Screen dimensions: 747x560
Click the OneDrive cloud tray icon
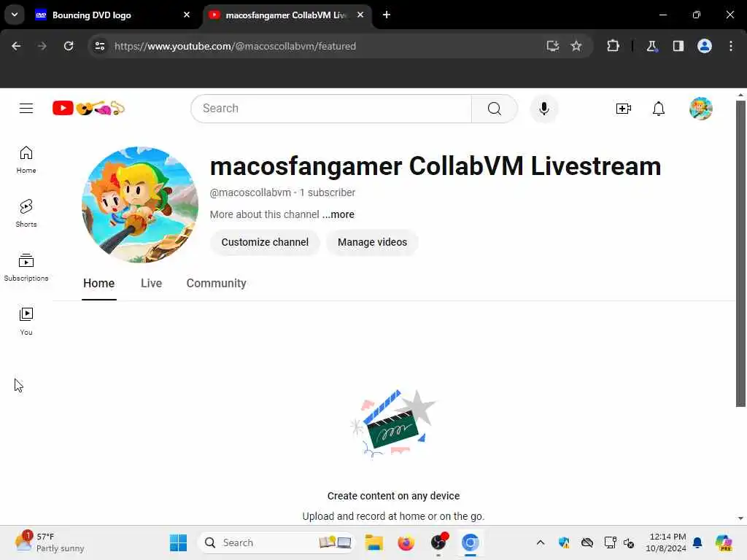point(587,542)
